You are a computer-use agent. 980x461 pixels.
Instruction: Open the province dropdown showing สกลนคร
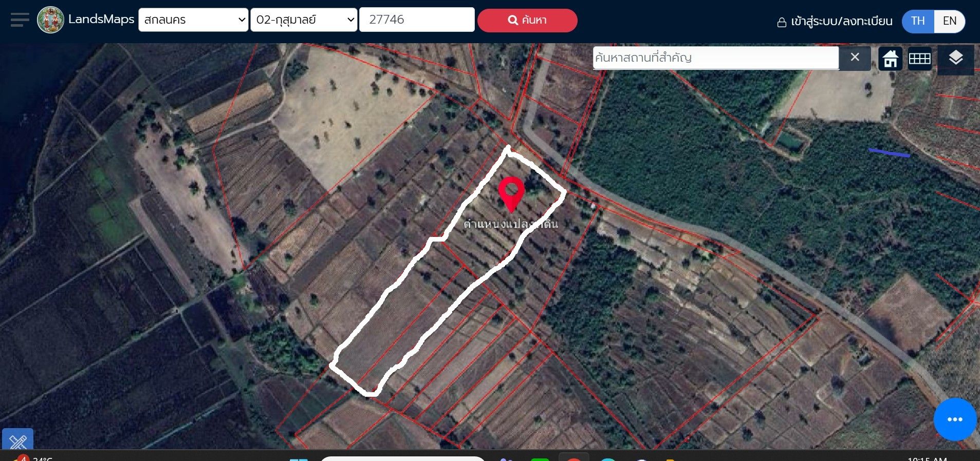[193, 20]
